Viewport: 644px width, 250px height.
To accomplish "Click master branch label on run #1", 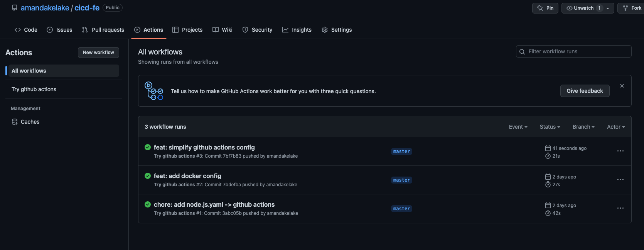I will (401, 209).
